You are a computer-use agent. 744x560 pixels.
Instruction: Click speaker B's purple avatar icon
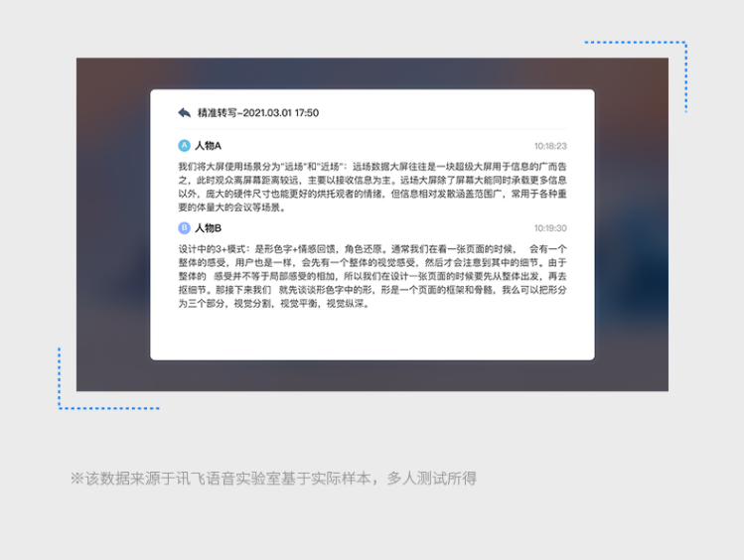(184, 228)
